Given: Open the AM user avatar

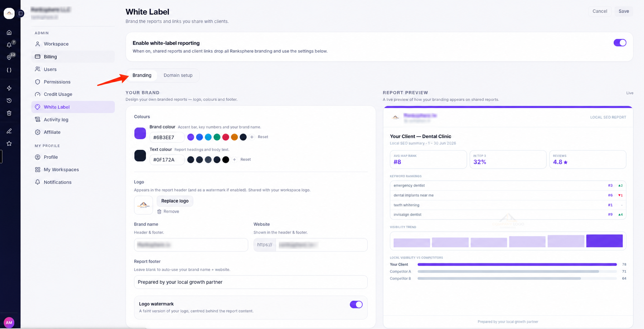Looking at the screenshot, I should 9,323.
